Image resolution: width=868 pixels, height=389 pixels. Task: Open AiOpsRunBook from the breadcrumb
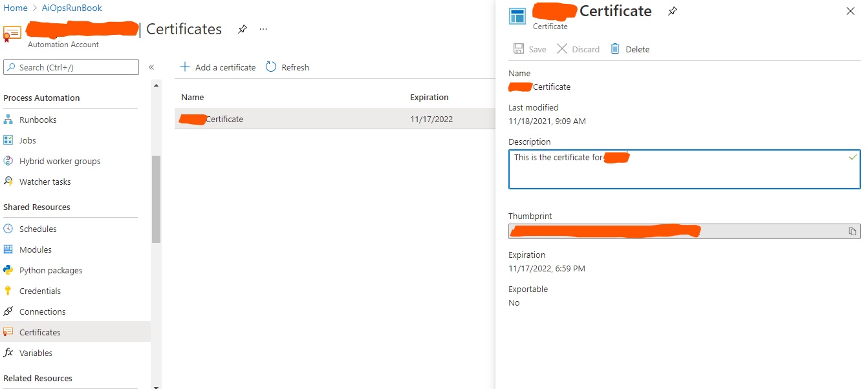tap(71, 8)
